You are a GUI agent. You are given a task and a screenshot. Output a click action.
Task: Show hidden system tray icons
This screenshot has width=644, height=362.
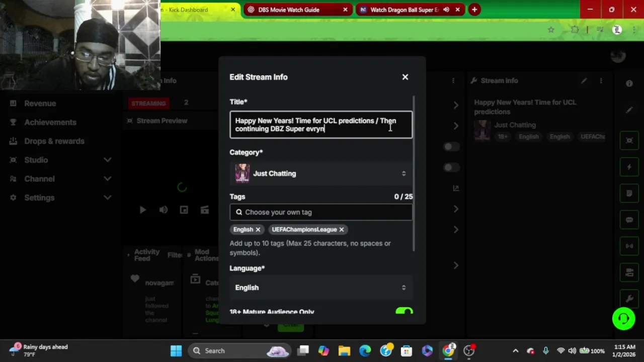coord(515,350)
